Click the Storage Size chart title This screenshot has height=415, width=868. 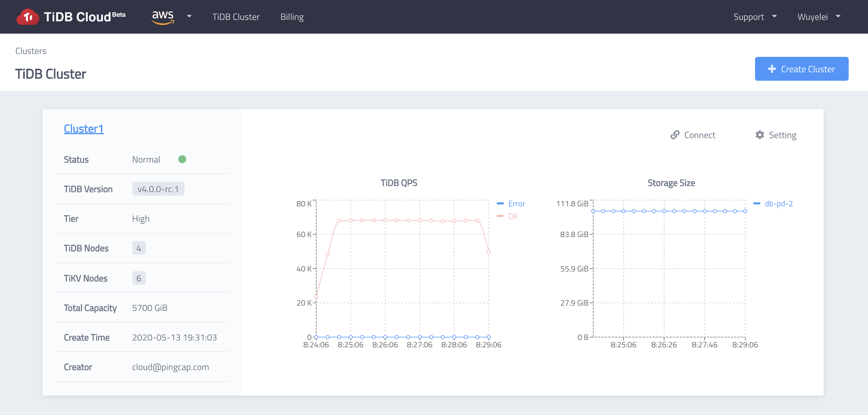click(671, 183)
